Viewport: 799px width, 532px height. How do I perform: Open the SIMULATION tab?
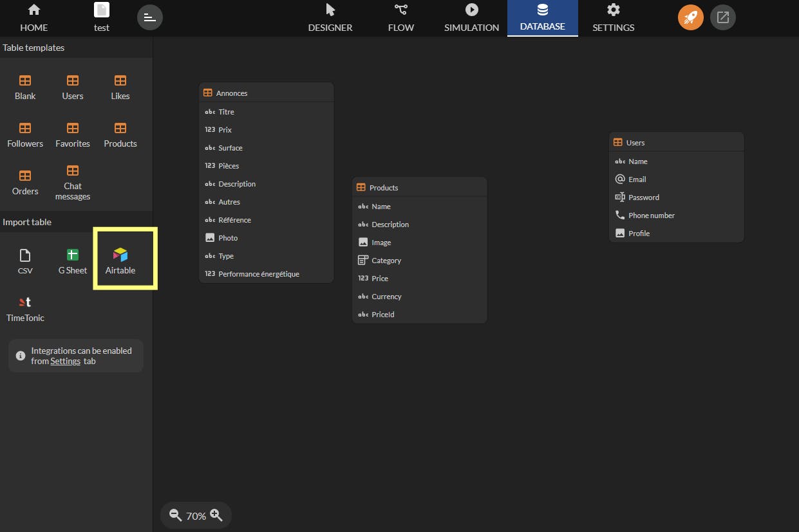point(472,18)
